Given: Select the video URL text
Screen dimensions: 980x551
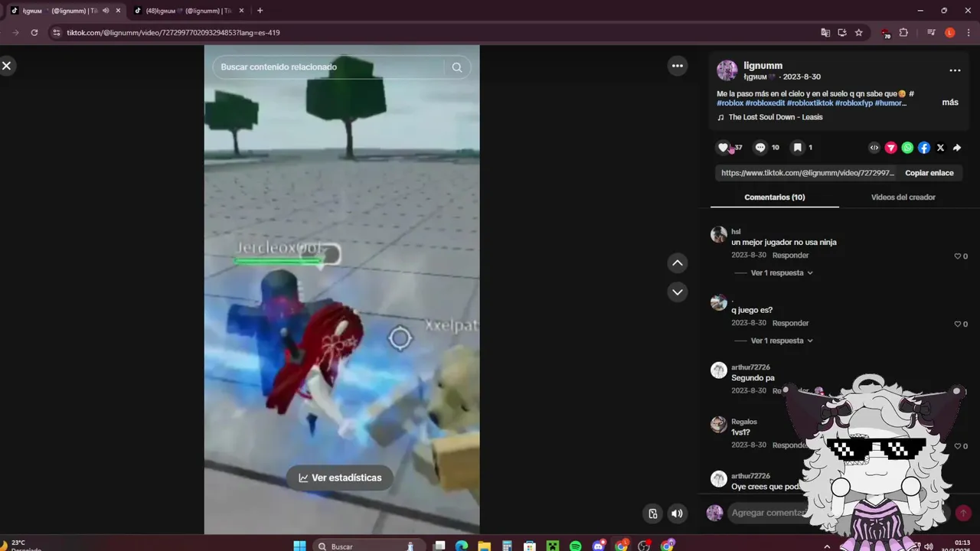Looking at the screenshot, I should click(x=808, y=173).
